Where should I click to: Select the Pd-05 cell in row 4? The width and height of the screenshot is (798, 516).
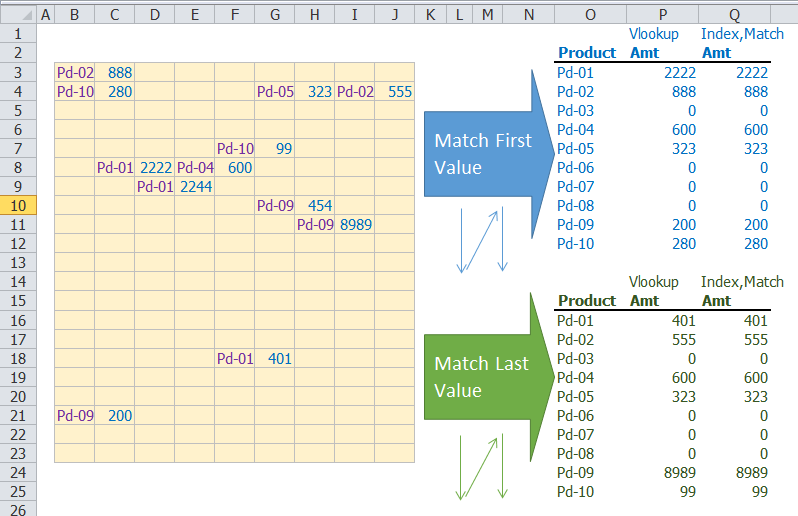[x=275, y=92]
